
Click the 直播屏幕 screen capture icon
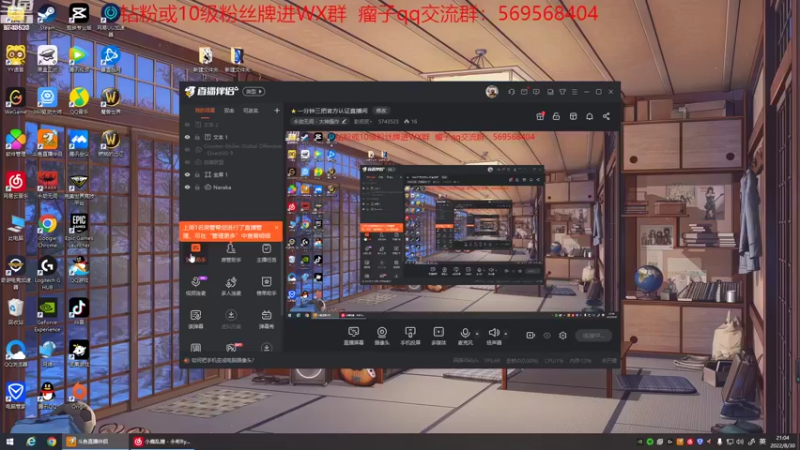(354, 336)
